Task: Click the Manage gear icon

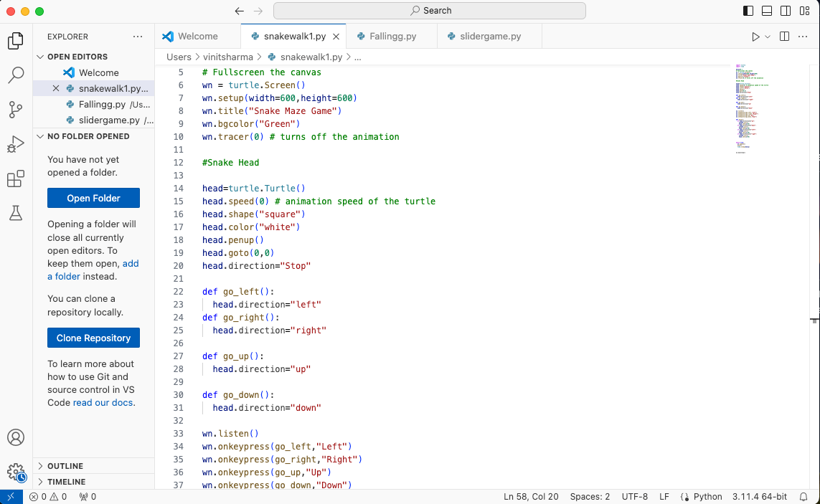Action: tap(16, 472)
